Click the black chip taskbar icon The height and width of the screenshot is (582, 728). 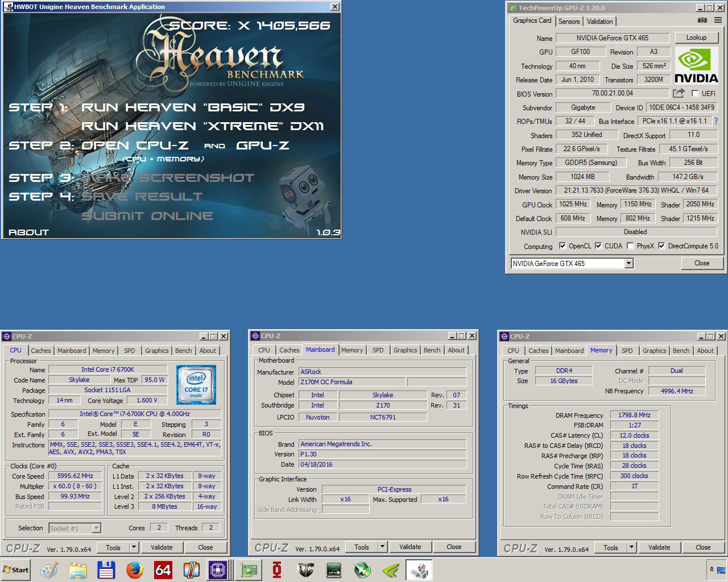[x=334, y=570]
